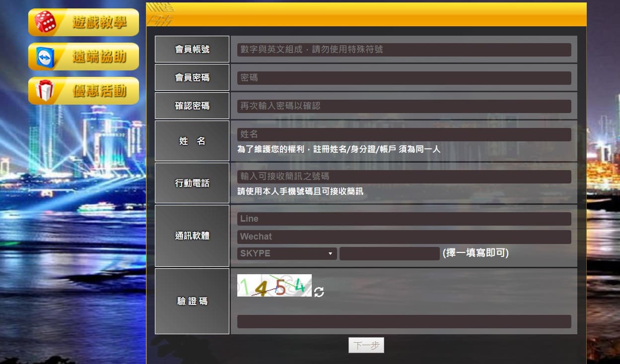
Task: Focus the field beside SKYPE dropdown
Action: click(x=390, y=253)
